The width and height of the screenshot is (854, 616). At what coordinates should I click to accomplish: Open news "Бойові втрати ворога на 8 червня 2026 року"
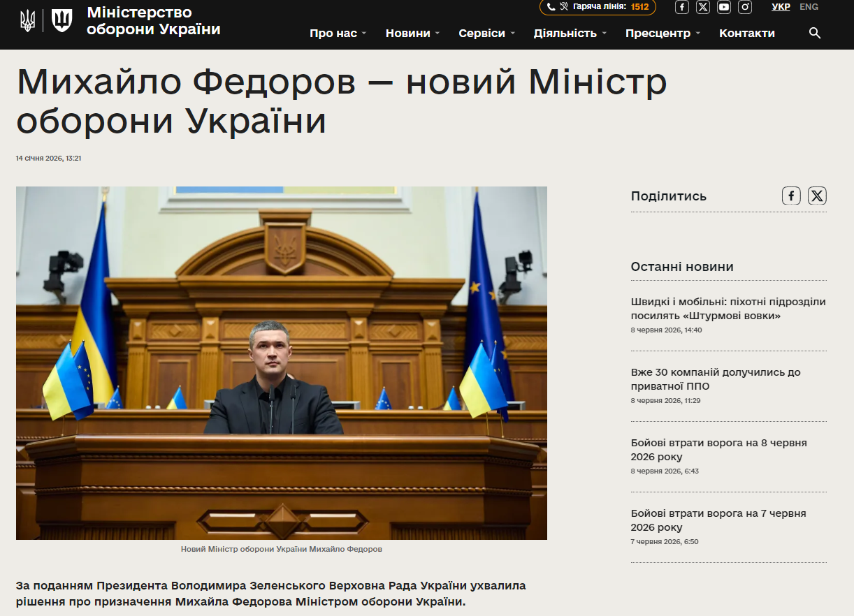718,450
